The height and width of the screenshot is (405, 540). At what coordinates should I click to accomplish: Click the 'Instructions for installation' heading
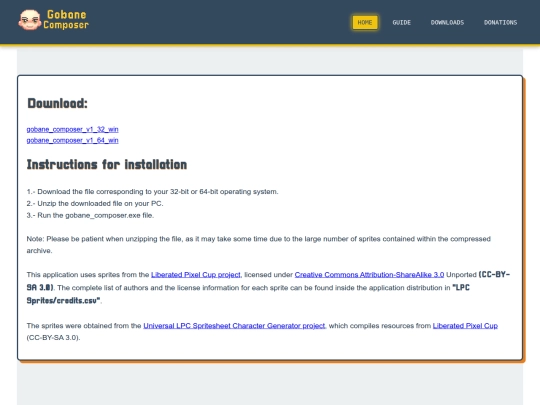click(x=107, y=165)
